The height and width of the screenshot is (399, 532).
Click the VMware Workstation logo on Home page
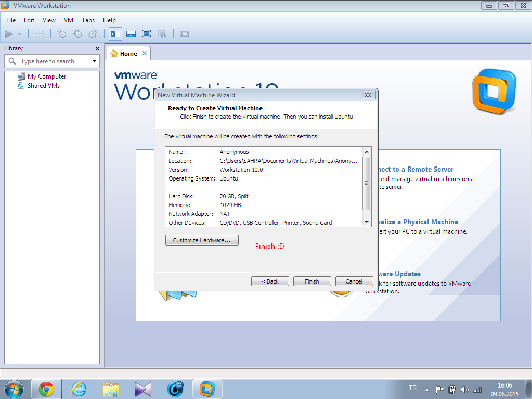(495, 91)
